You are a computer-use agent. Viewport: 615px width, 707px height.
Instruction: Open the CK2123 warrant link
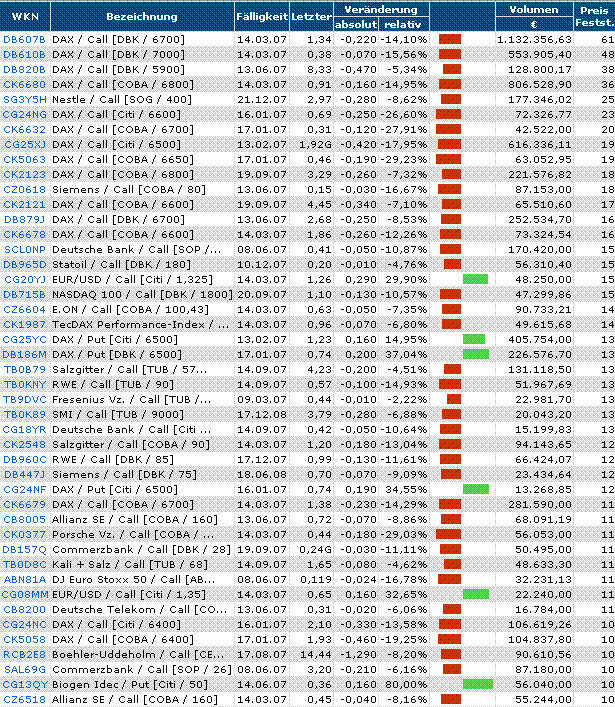[24, 174]
